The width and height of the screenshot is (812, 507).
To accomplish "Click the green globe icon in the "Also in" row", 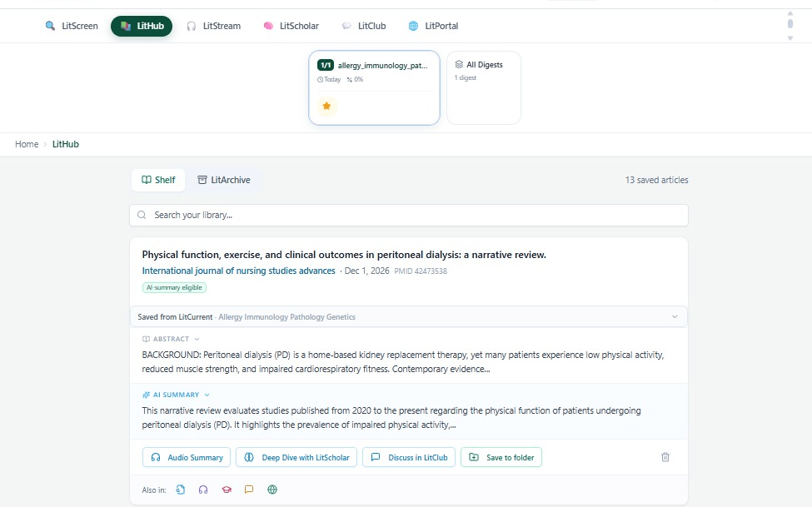I will 272,490.
